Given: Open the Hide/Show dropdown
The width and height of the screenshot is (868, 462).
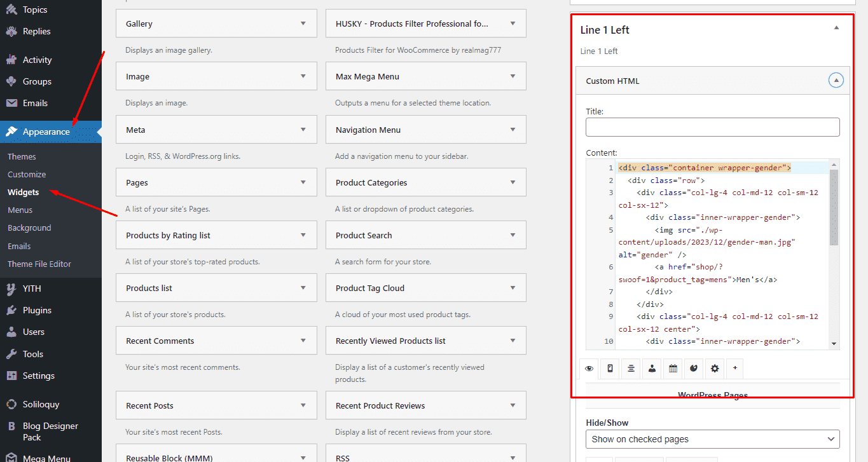Looking at the screenshot, I should (x=712, y=439).
